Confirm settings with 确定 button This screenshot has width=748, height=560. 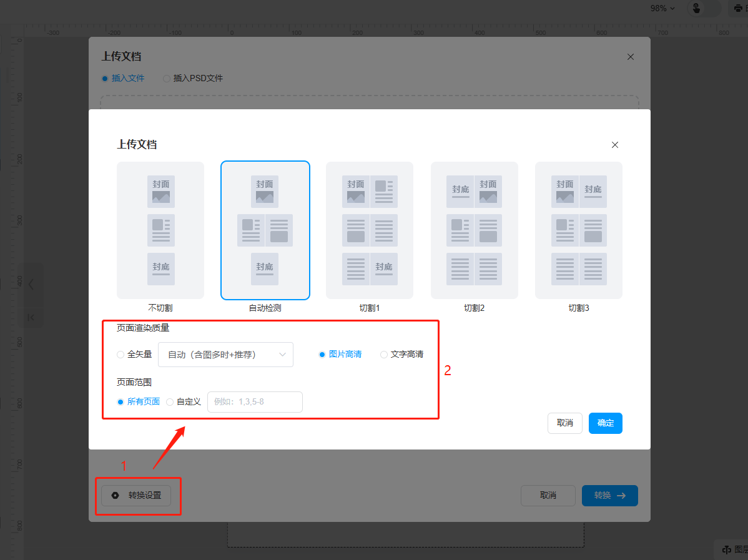(605, 423)
